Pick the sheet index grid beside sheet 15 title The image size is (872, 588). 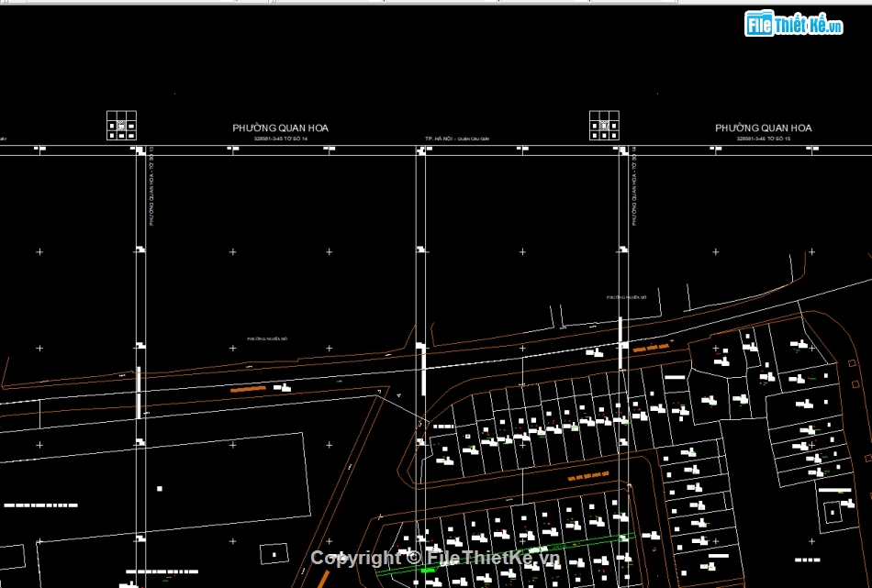click(x=604, y=126)
